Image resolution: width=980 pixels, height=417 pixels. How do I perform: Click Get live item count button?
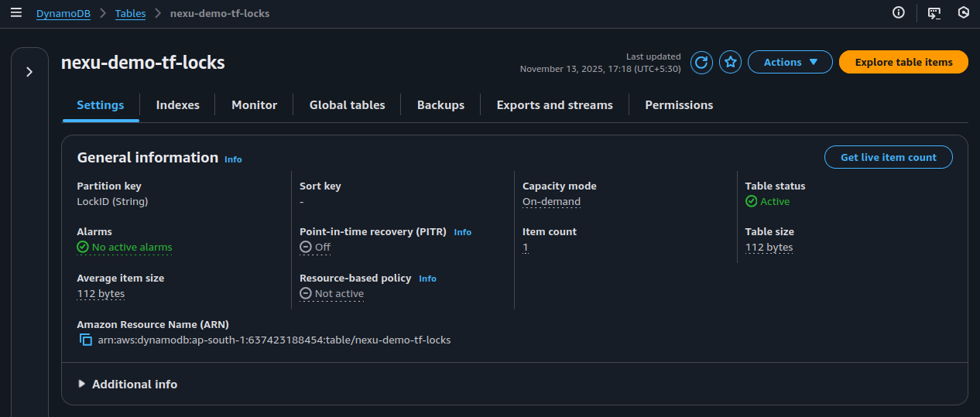pos(889,157)
